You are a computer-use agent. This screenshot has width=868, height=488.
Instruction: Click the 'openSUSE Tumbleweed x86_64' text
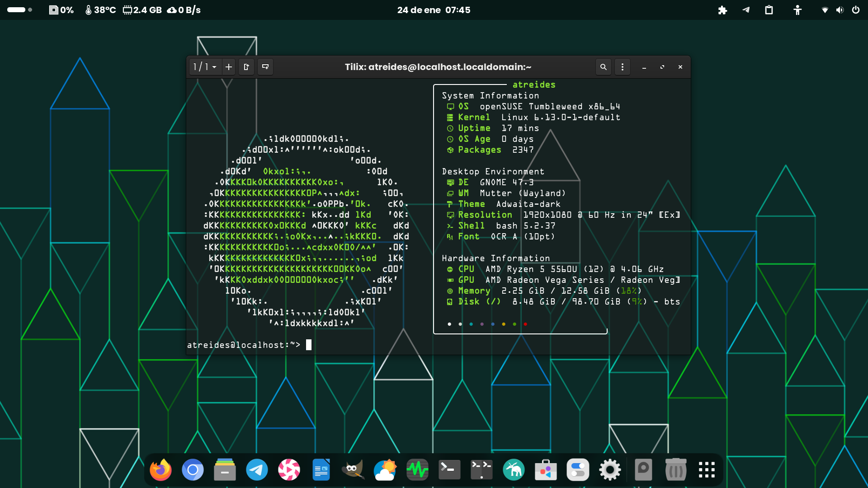550,107
